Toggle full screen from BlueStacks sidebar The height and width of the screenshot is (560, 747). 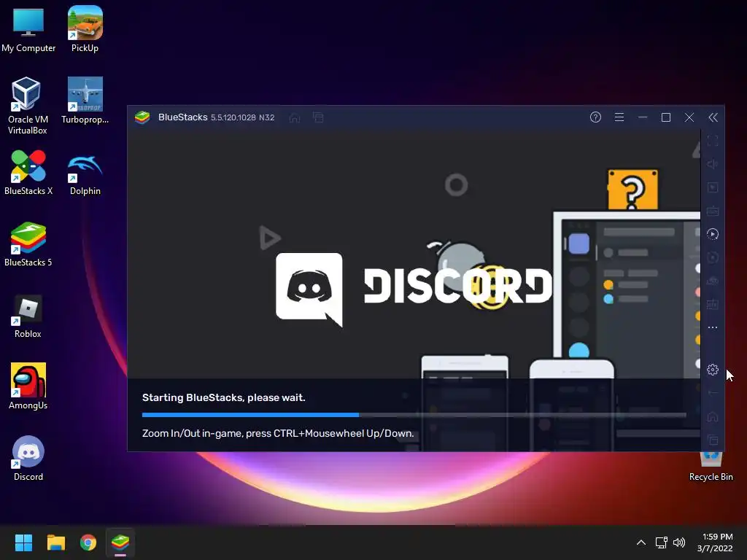point(713,141)
